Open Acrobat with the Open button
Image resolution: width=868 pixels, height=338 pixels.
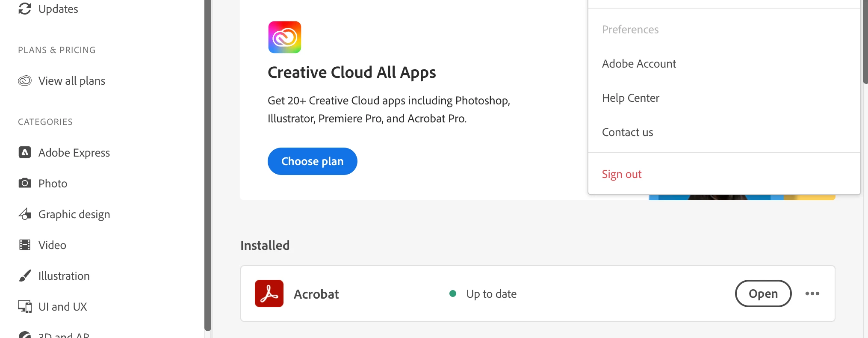[763, 294]
